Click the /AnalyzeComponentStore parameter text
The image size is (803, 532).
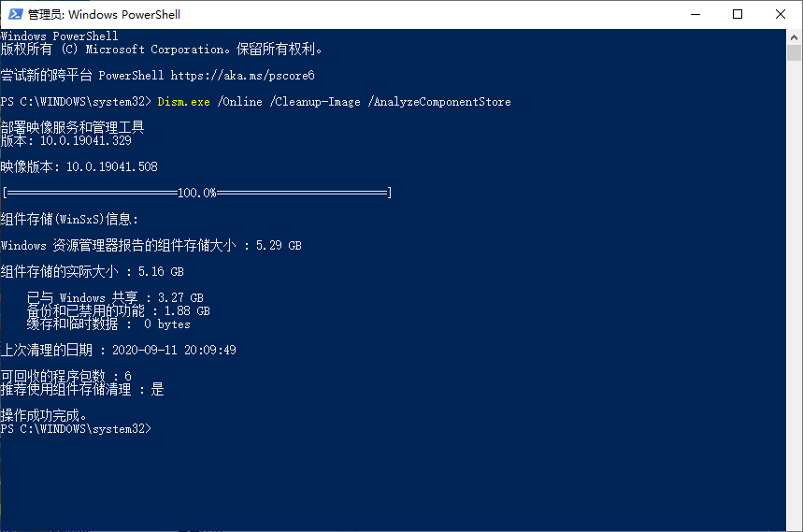[x=439, y=101]
